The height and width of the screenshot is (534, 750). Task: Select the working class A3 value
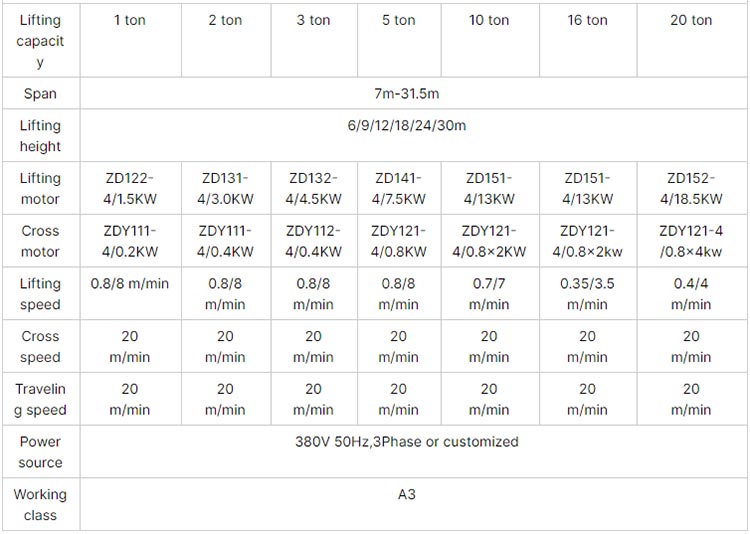point(407,494)
